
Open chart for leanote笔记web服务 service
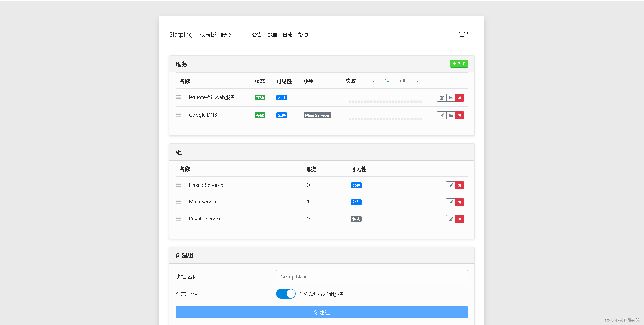coord(451,98)
